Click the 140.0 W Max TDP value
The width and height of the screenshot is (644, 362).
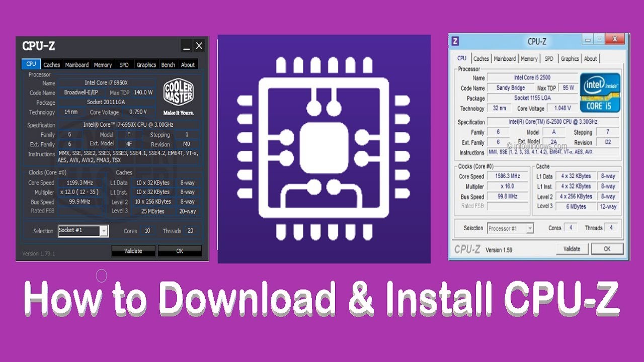143,93
